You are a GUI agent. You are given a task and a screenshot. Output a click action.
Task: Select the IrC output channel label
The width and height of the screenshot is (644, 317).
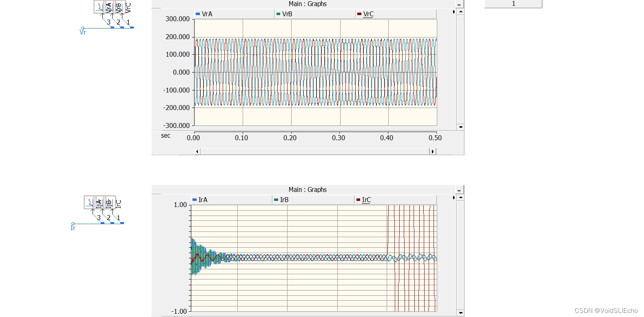pyautogui.click(x=118, y=204)
